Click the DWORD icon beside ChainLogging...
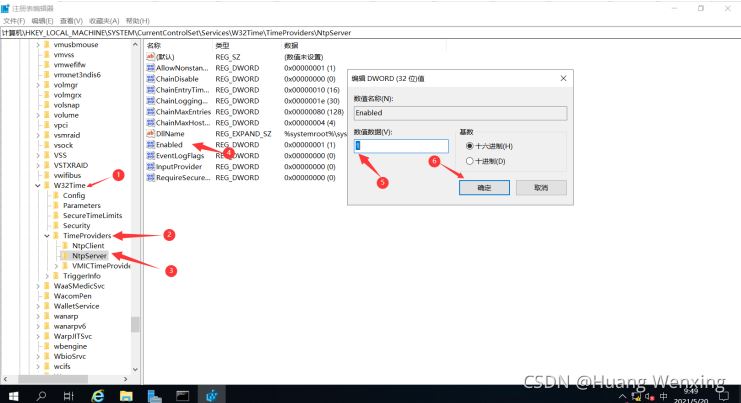 click(x=150, y=101)
